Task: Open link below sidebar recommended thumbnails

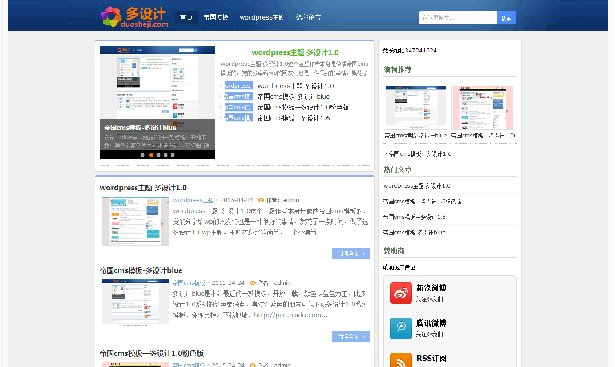Action: (x=418, y=154)
